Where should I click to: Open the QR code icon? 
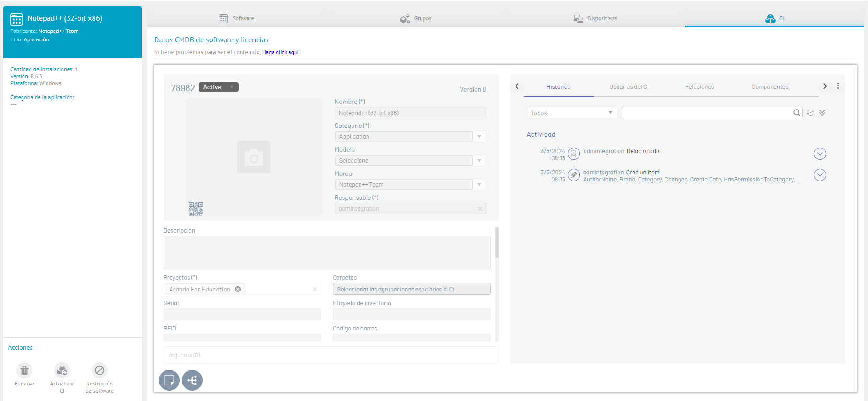pyautogui.click(x=196, y=209)
